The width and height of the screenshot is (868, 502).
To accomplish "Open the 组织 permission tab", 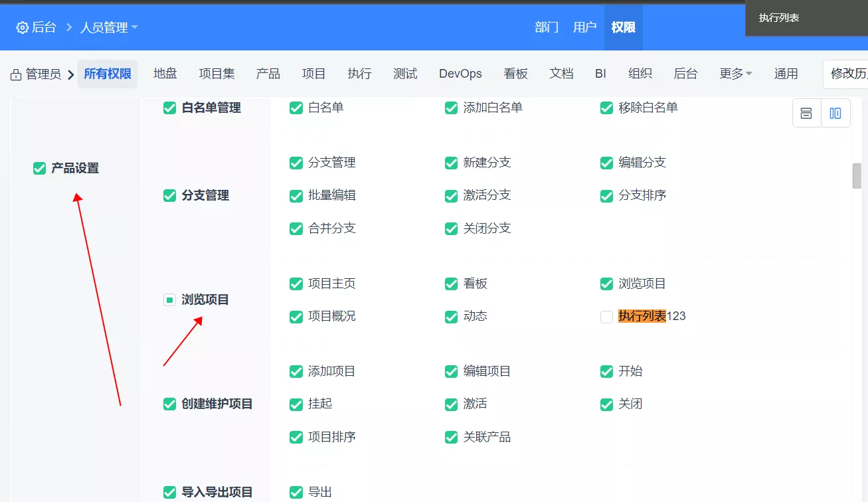I will (x=640, y=74).
